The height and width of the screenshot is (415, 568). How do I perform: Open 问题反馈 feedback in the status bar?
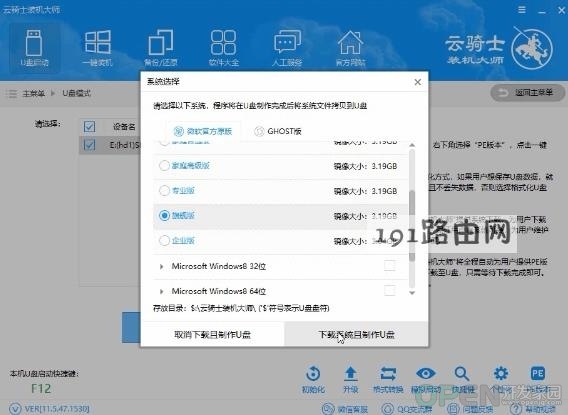pyautogui.click(x=470, y=409)
